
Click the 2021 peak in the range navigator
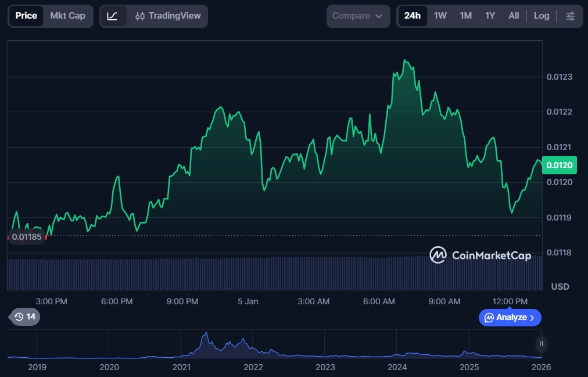[x=205, y=335]
